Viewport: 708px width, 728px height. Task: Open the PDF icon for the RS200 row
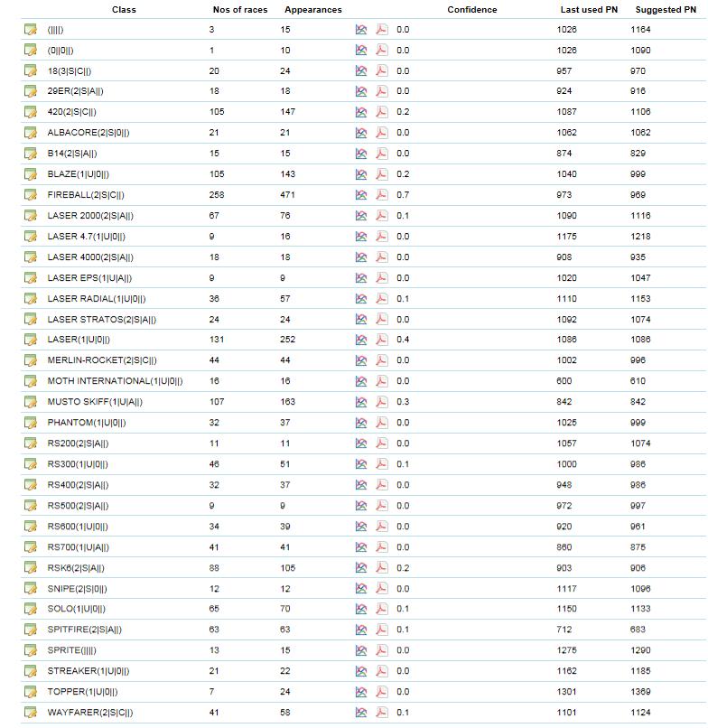pos(382,443)
